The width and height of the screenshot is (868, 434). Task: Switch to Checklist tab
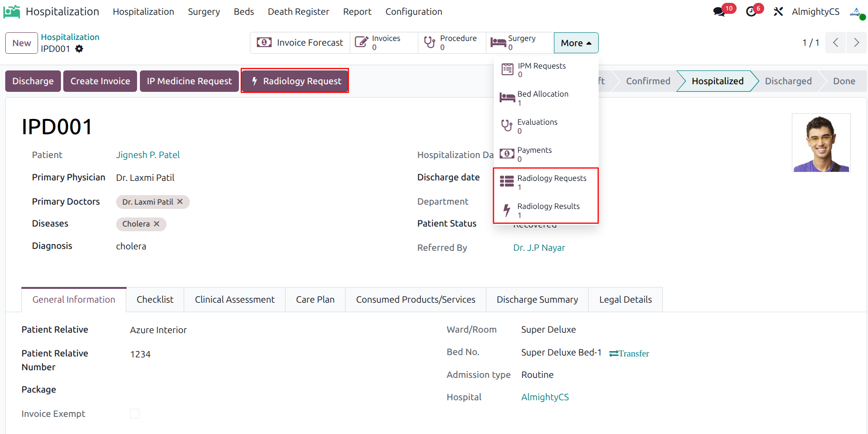155,300
